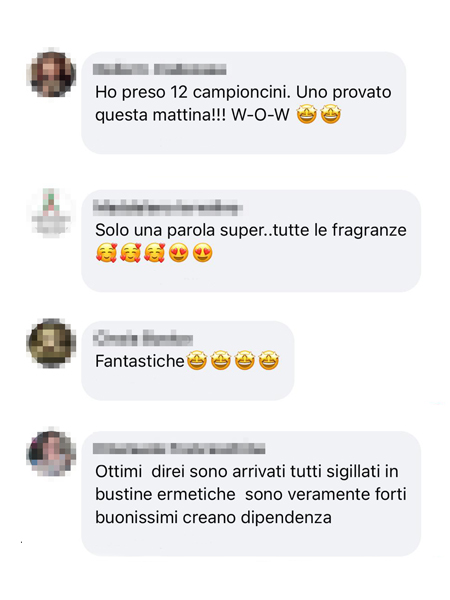Click the word Fantastiche in third comment
The width and height of the screenshot is (450, 600).
click(140, 361)
